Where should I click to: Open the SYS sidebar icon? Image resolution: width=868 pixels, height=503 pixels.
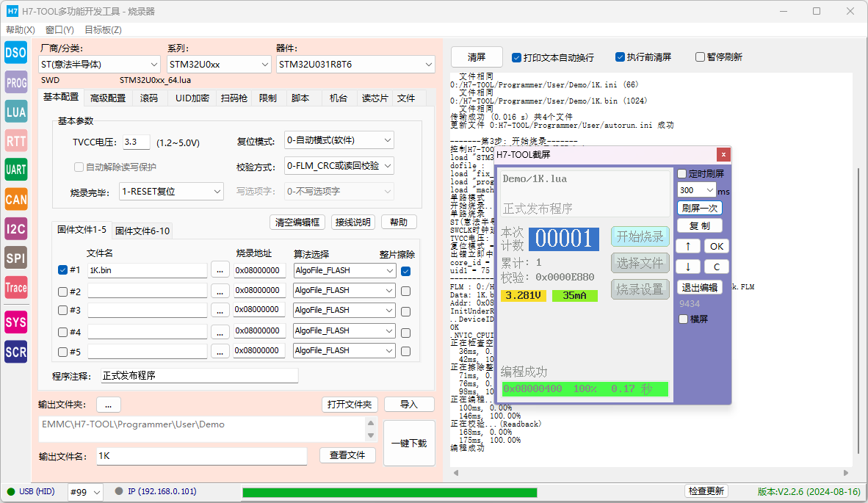pos(15,322)
